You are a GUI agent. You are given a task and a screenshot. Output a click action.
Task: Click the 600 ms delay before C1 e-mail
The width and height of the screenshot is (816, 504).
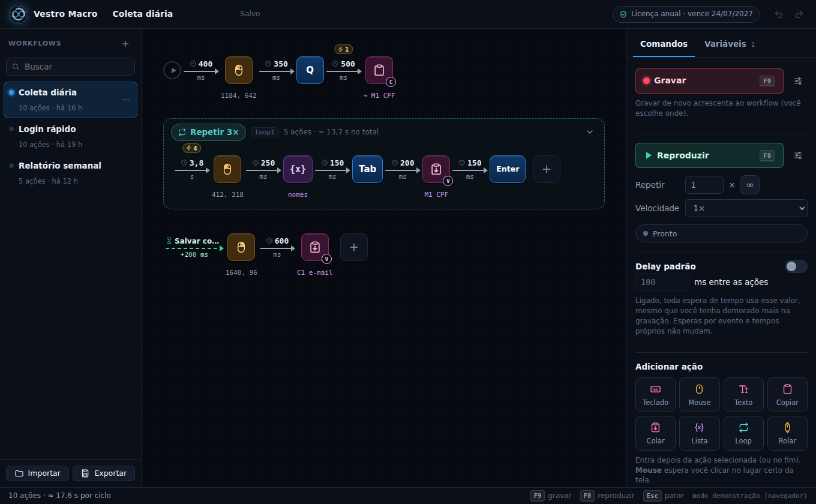(x=277, y=247)
